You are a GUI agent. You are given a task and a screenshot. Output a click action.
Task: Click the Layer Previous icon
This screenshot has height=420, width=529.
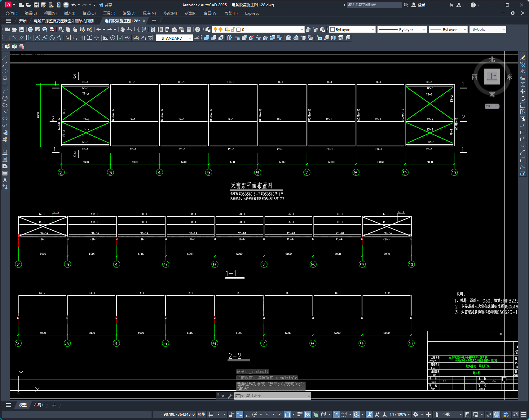(x=315, y=29)
